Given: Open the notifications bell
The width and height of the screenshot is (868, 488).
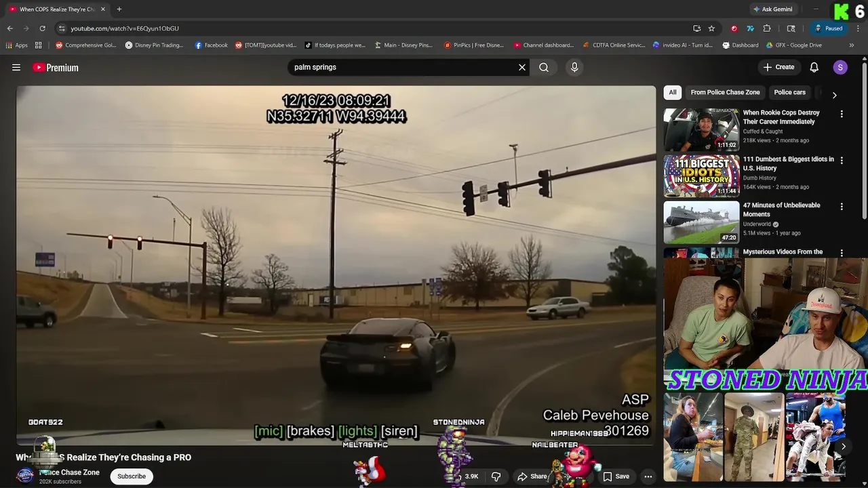Looking at the screenshot, I should [814, 67].
